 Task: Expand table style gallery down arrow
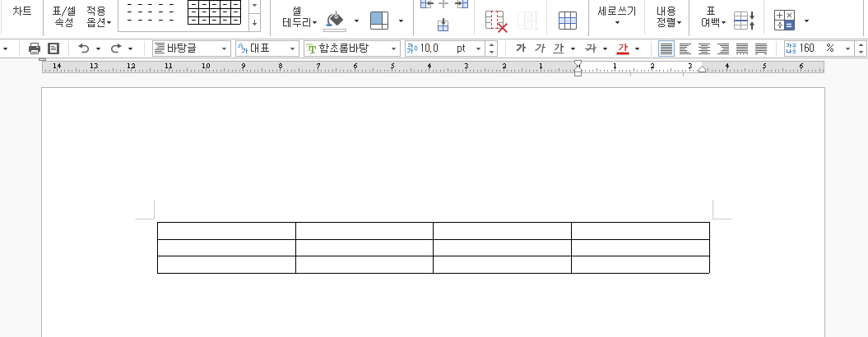254,23
